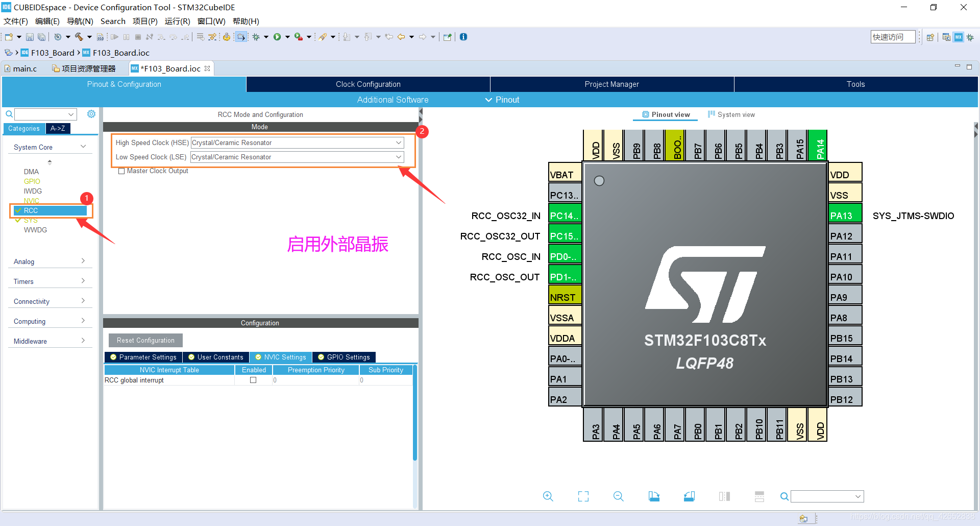Switch to the User Constants tab

[x=216, y=357]
